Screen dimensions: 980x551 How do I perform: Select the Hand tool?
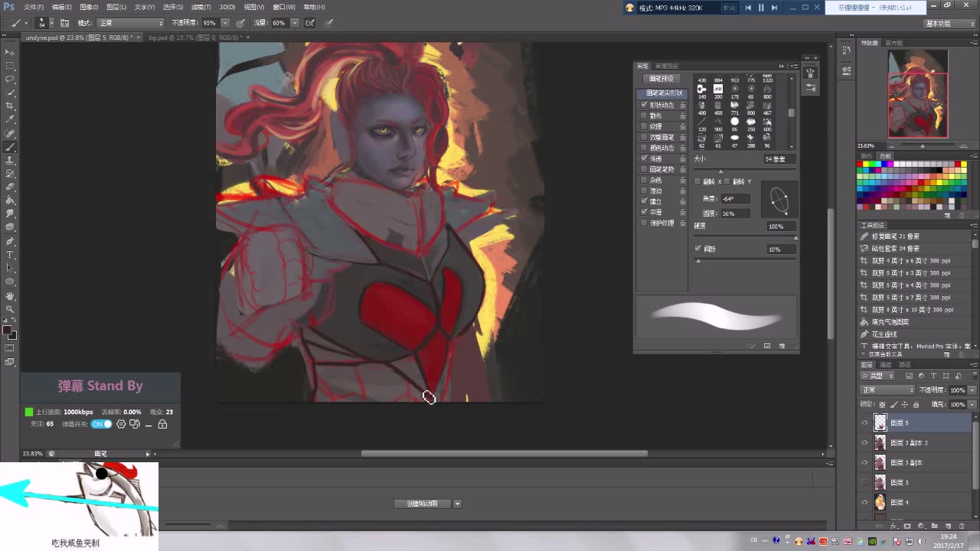(x=10, y=295)
